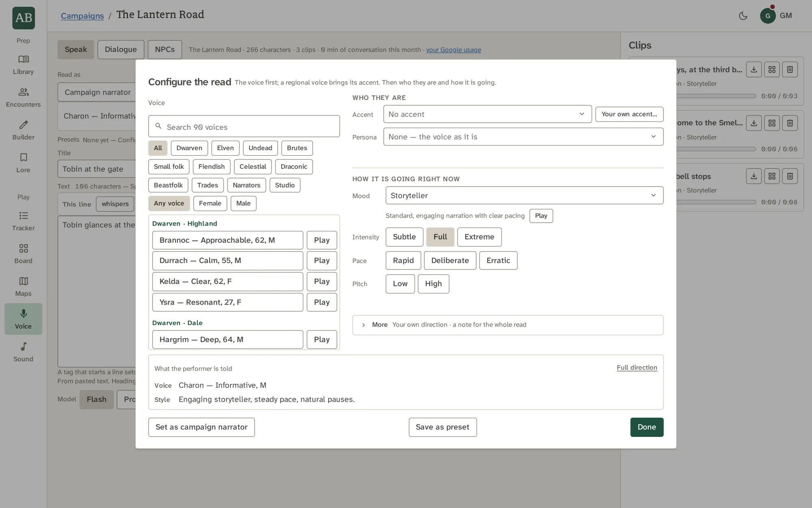Image resolution: width=812 pixels, height=508 pixels.
Task: Expand the More own direction section
Action: coord(508,325)
